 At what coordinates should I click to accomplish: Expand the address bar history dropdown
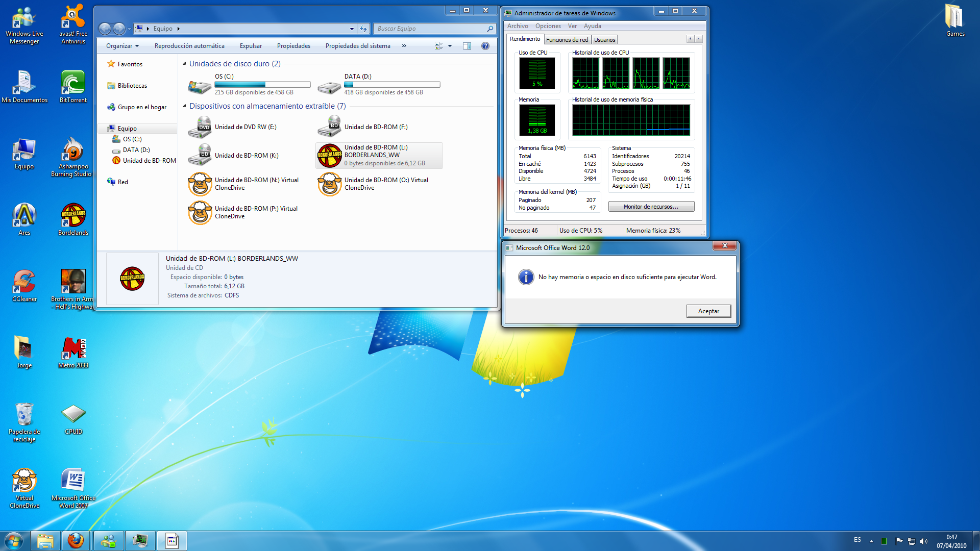coord(352,29)
